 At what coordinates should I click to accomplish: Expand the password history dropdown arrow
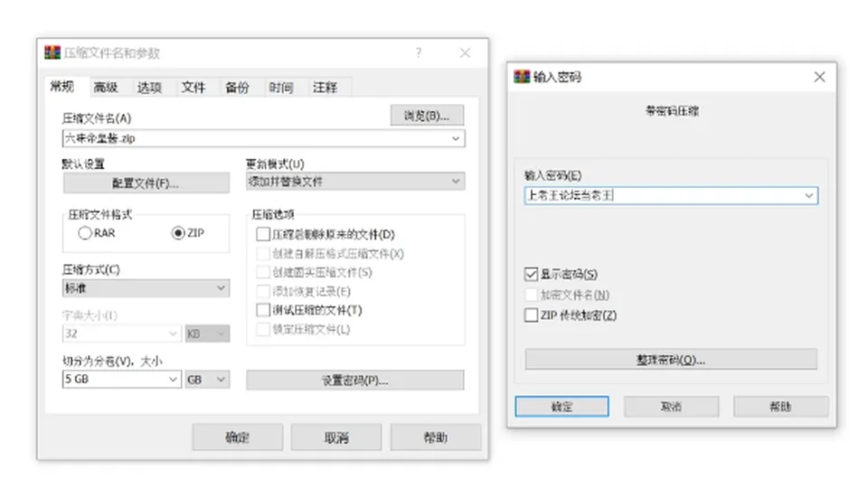coord(808,195)
